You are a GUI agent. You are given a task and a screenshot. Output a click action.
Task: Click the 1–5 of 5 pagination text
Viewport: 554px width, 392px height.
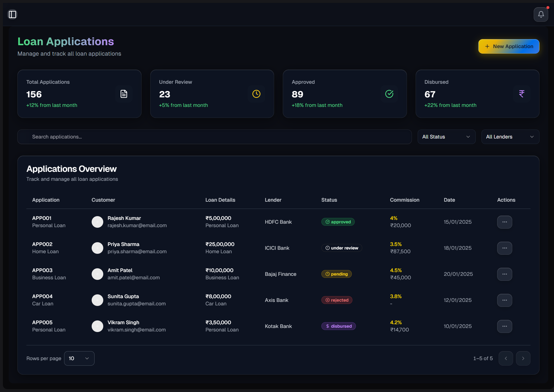[x=483, y=358]
